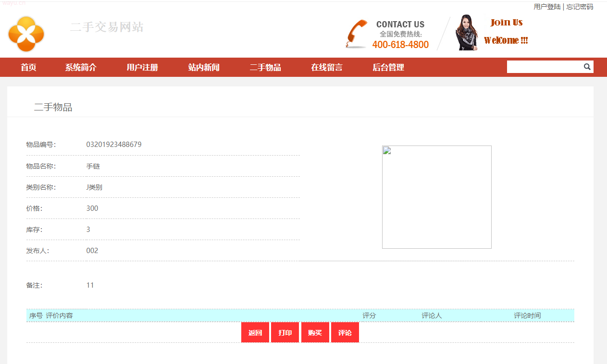Image resolution: width=607 pixels, height=364 pixels.
Task: Click the search magnifier icon
Action: tap(587, 67)
